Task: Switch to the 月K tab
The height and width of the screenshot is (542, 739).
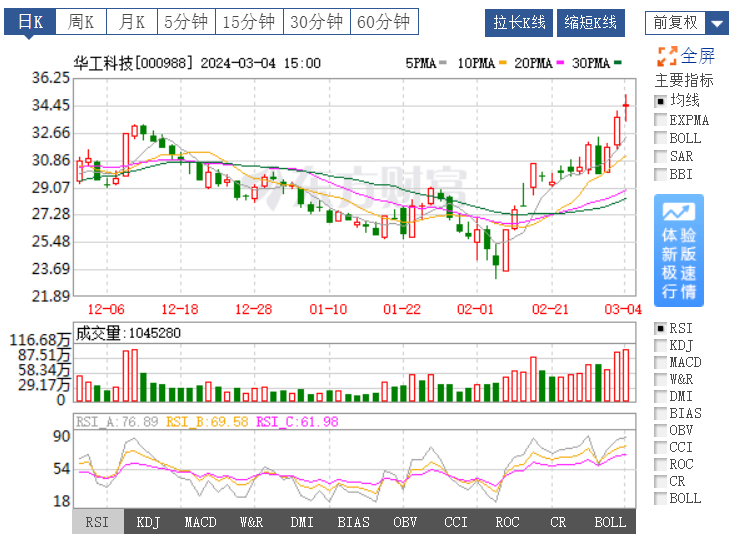Action: [x=132, y=22]
